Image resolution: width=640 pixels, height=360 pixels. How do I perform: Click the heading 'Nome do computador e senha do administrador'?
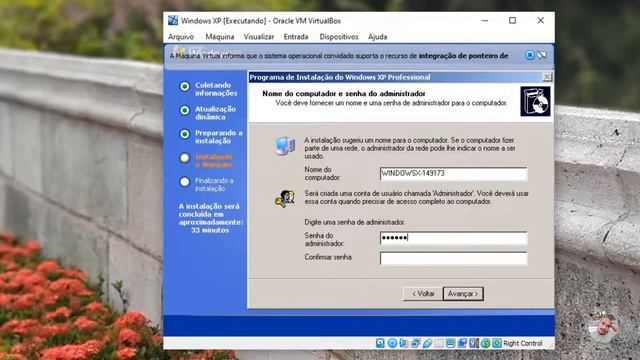pyautogui.click(x=344, y=93)
